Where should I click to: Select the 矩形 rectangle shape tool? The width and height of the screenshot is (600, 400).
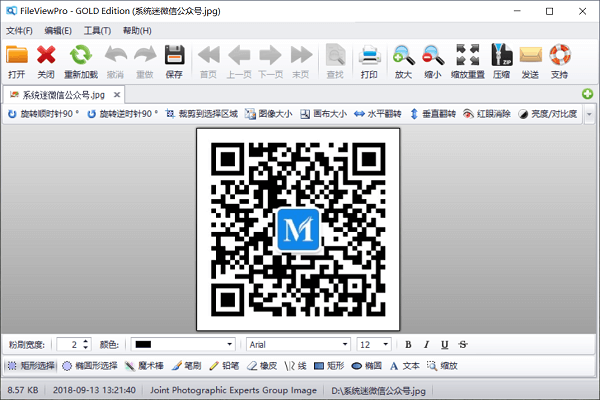point(329,366)
